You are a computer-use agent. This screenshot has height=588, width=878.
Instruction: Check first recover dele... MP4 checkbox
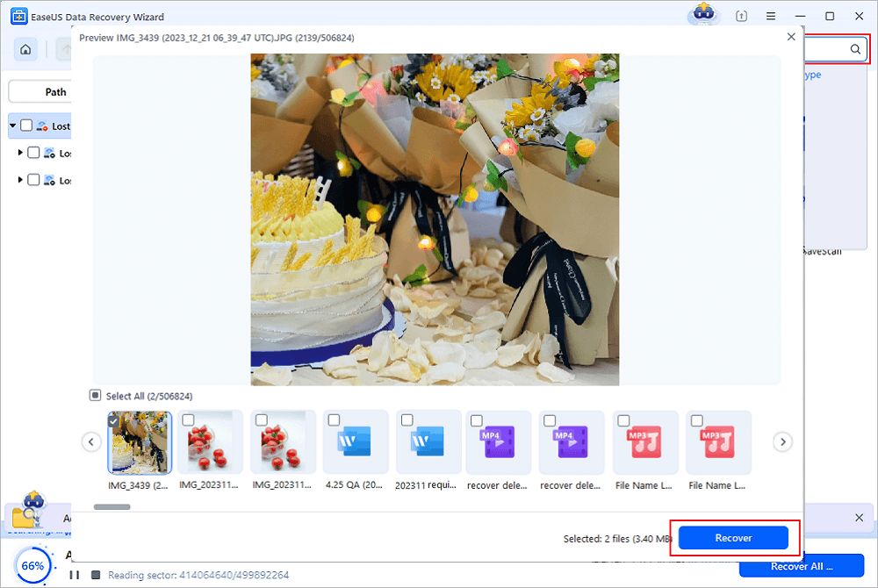tap(477, 420)
